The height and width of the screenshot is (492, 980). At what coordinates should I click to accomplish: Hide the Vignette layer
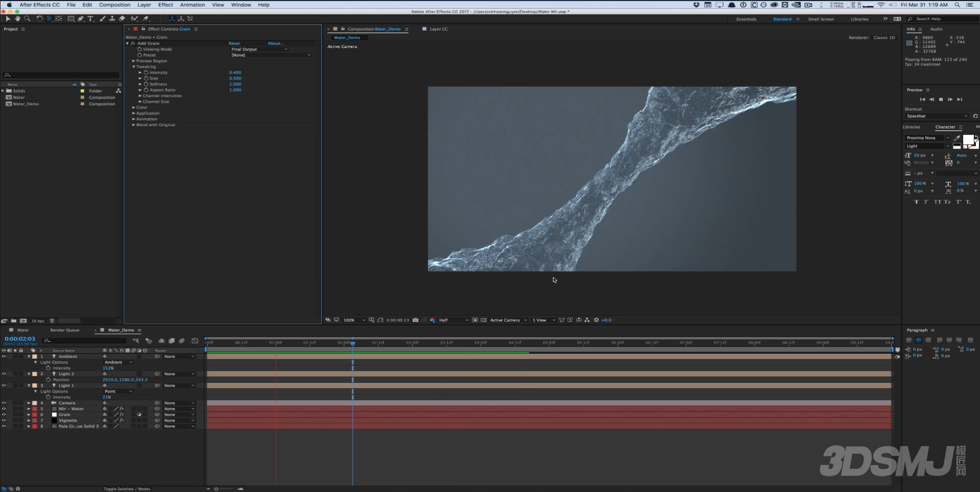pos(4,421)
